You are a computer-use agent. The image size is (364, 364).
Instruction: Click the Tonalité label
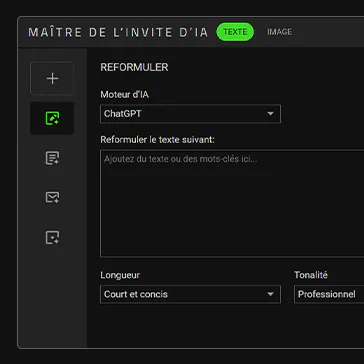(x=311, y=275)
